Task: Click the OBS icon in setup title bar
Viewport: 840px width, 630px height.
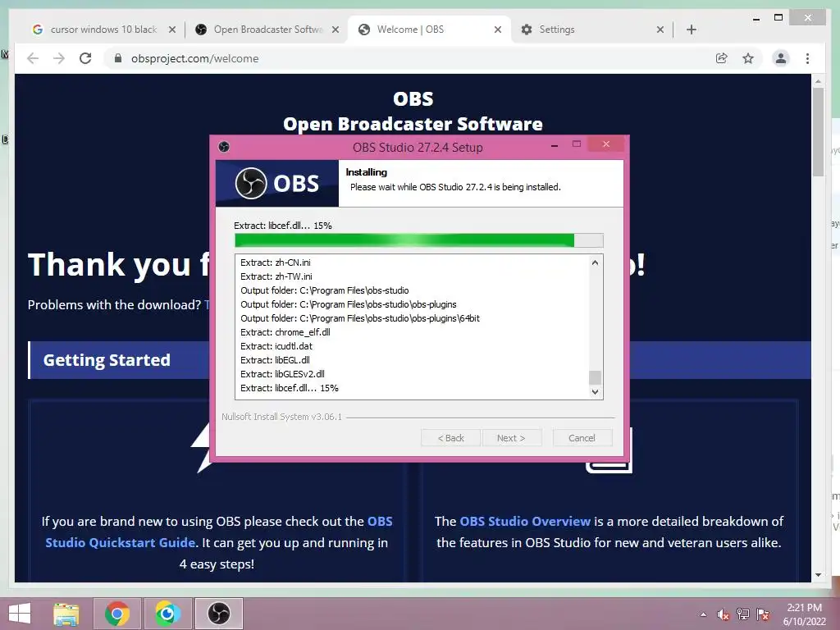Action: 224,147
